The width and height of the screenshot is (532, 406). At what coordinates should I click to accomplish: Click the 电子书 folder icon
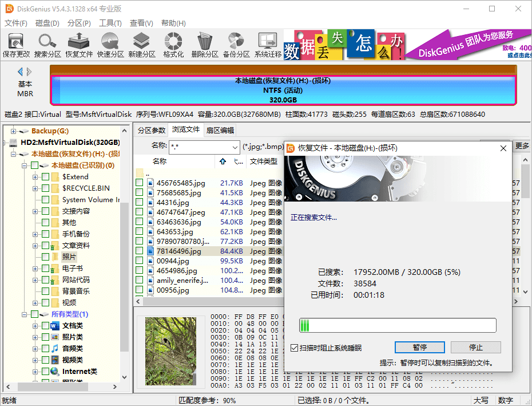click(x=53, y=269)
